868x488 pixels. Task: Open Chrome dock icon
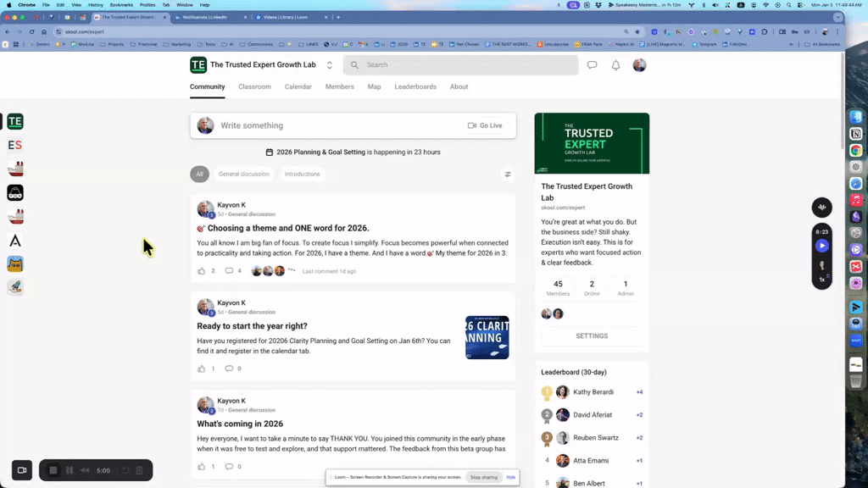[x=856, y=151]
